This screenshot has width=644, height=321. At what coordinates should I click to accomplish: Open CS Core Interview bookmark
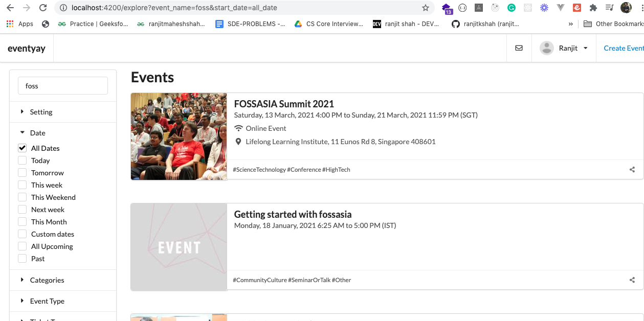(x=328, y=24)
